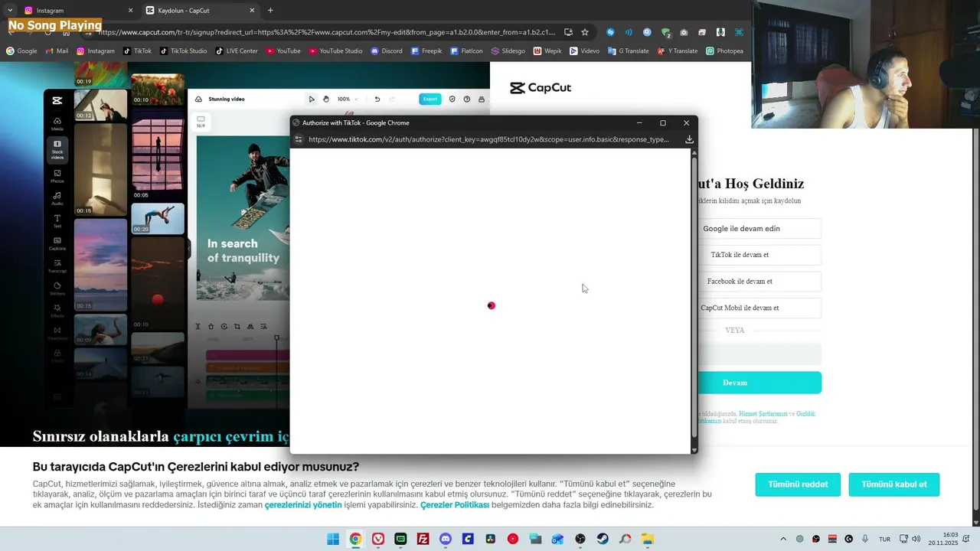Close the Instagram browser tab
The height and width of the screenshot is (551, 980).
(x=130, y=10)
